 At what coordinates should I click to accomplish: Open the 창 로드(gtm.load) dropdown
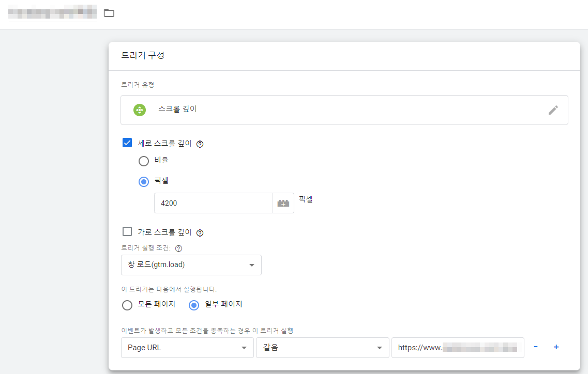(191, 264)
